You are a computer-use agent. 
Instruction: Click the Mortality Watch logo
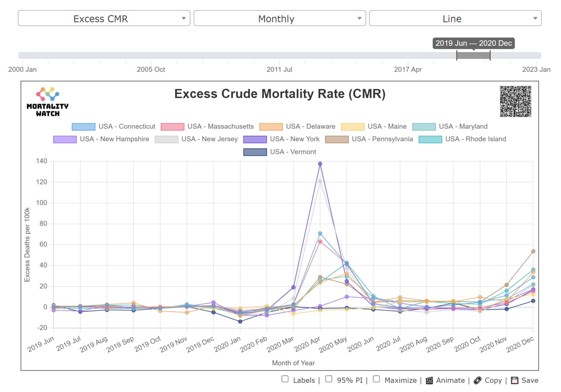(48, 102)
